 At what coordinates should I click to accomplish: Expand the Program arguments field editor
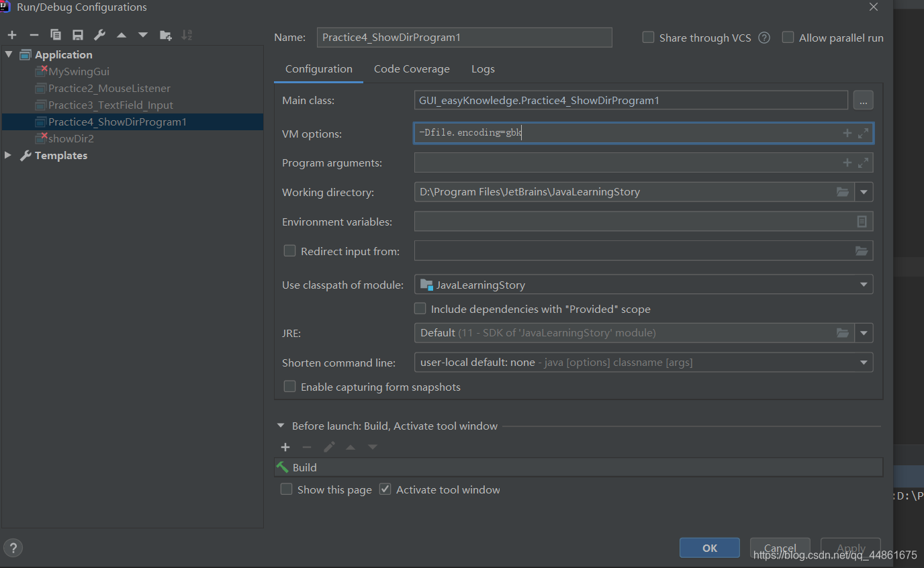click(x=864, y=162)
